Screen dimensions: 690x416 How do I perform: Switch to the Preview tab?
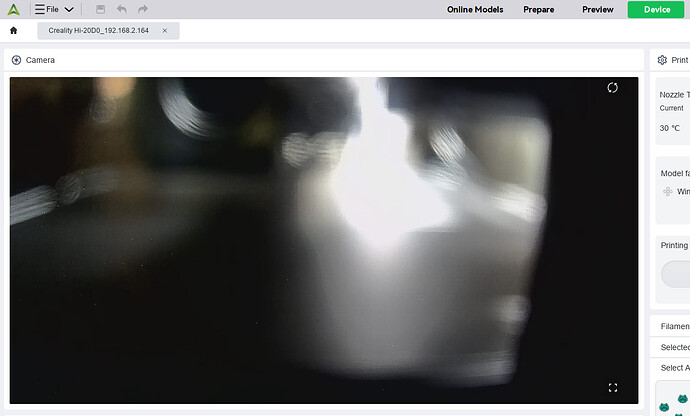(598, 9)
